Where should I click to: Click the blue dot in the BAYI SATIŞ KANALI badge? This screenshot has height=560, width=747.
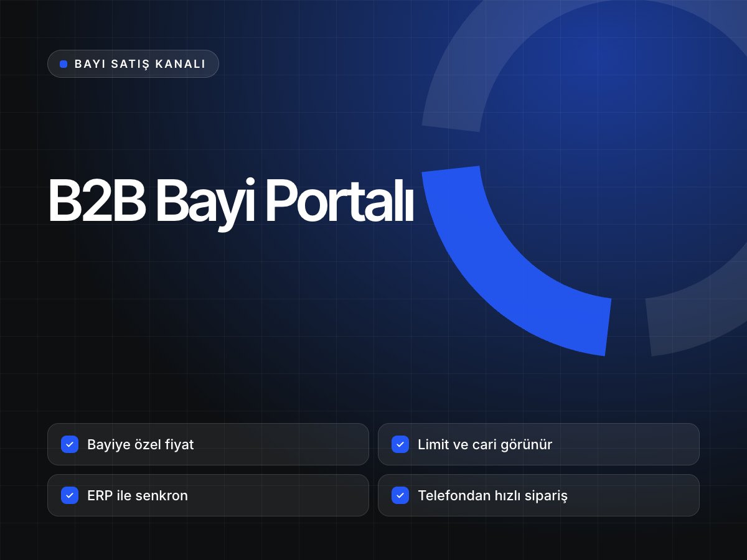(x=63, y=64)
